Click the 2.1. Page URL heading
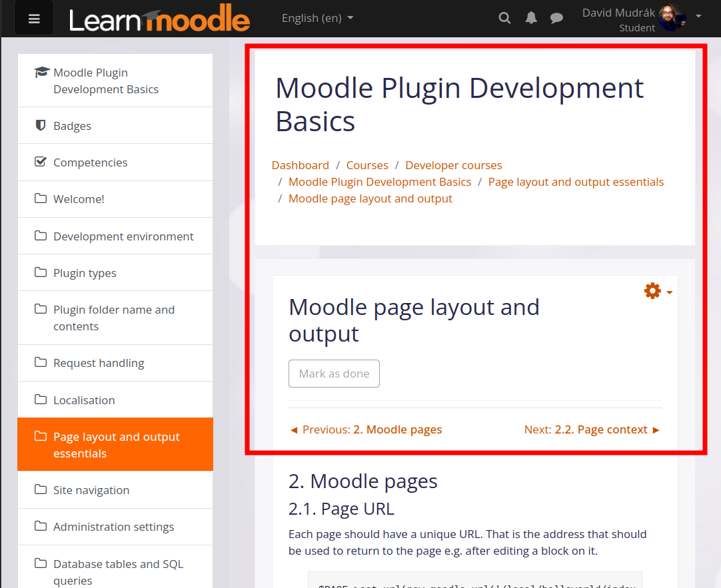This screenshot has width=721, height=588. tap(341, 509)
